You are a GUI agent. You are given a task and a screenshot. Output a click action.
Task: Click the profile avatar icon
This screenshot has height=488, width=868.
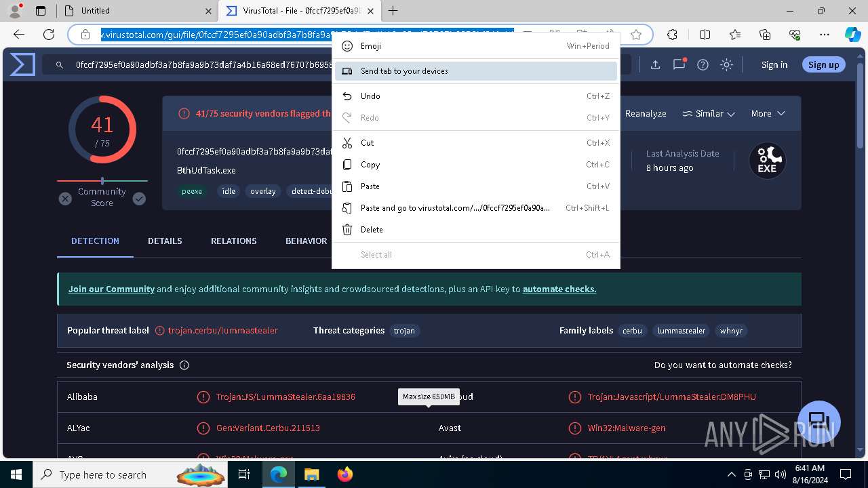pyautogui.click(x=15, y=10)
